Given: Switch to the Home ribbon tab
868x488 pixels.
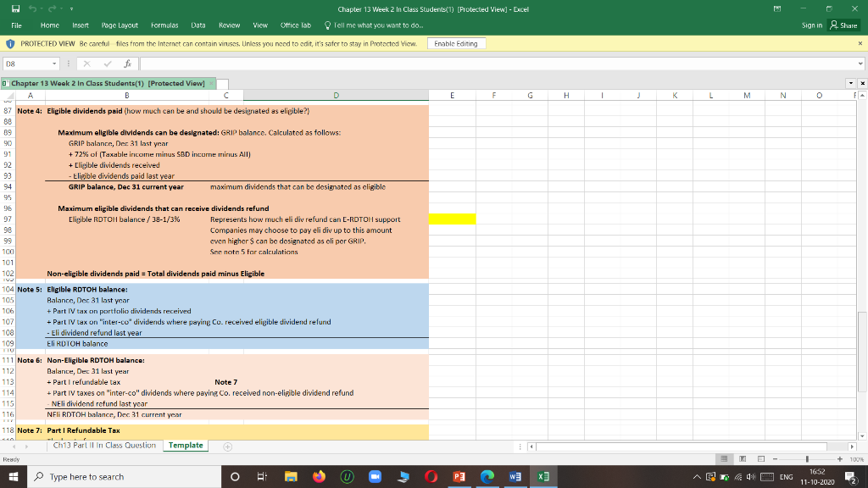Looking at the screenshot, I should coord(50,25).
